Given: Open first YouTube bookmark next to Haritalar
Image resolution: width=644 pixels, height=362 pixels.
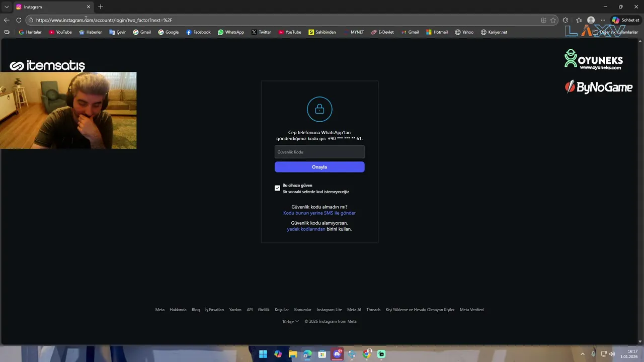Looking at the screenshot, I should tap(60, 32).
